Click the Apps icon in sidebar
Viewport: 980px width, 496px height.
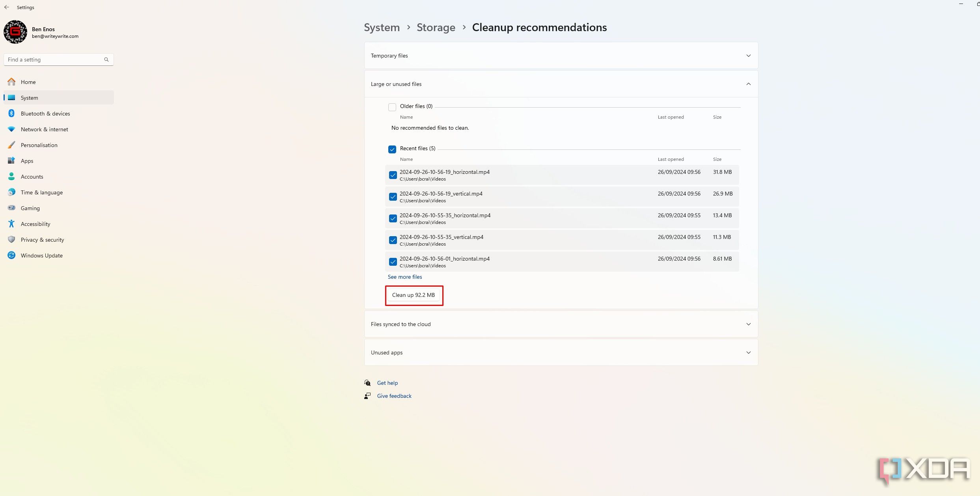pyautogui.click(x=11, y=160)
